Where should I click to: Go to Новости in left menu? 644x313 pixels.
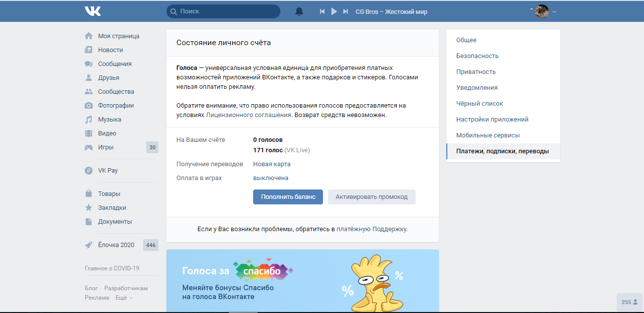click(110, 50)
